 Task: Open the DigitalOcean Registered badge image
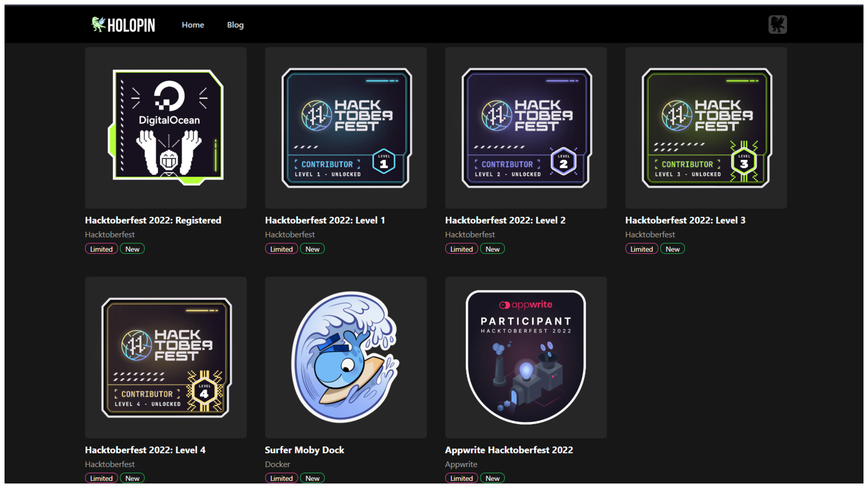166,127
